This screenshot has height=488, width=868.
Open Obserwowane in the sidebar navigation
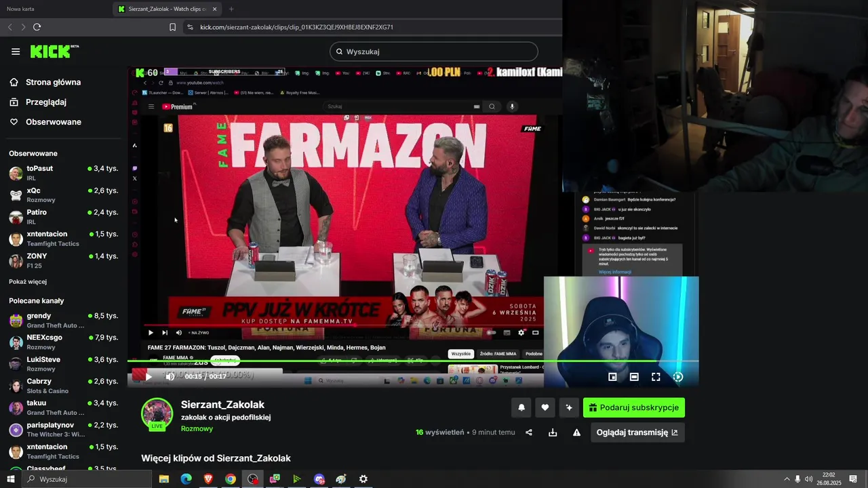pyautogui.click(x=45, y=122)
